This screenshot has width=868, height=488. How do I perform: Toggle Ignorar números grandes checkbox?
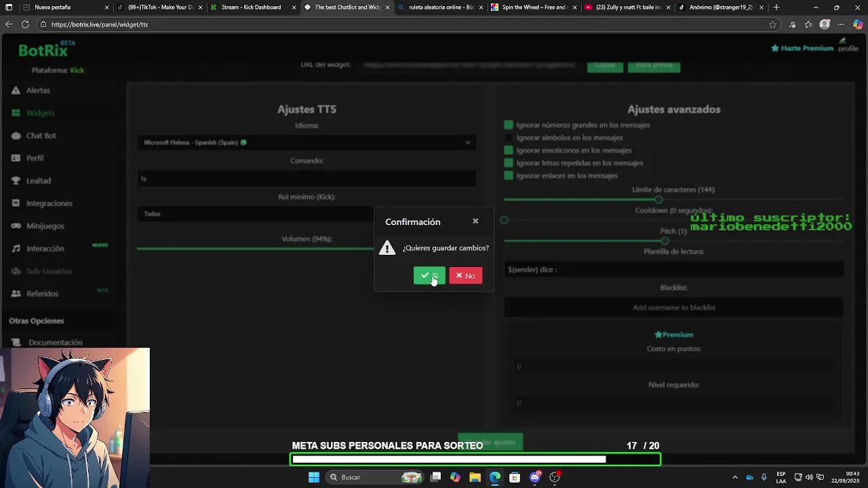point(509,125)
